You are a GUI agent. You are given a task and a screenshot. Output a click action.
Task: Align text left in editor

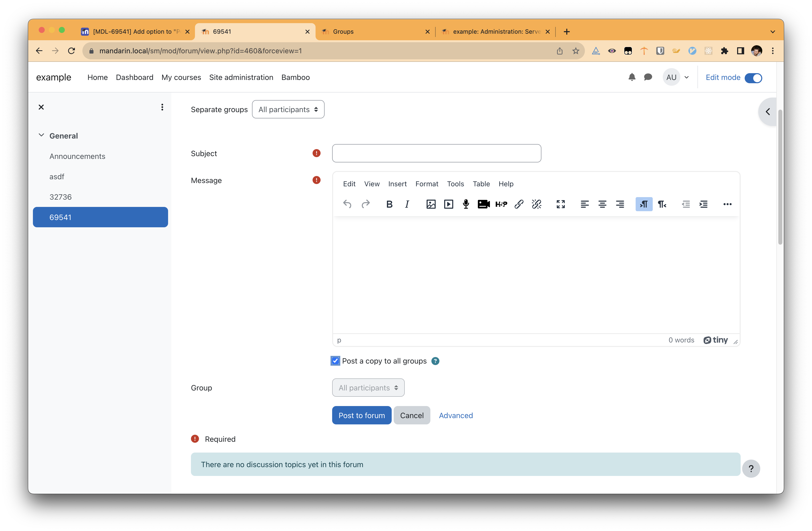coord(585,204)
